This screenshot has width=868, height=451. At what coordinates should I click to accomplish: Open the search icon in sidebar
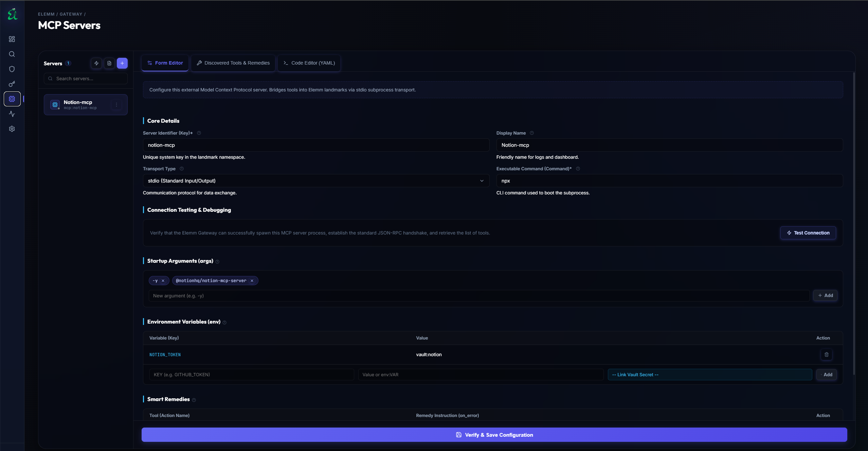click(x=12, y=54)
